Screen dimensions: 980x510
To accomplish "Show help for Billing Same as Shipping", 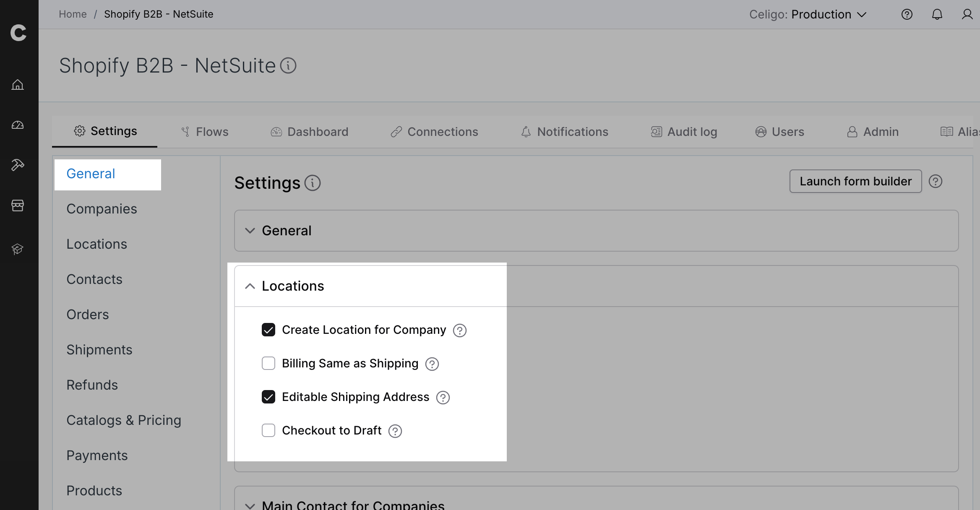I will (x=432, y=364).
